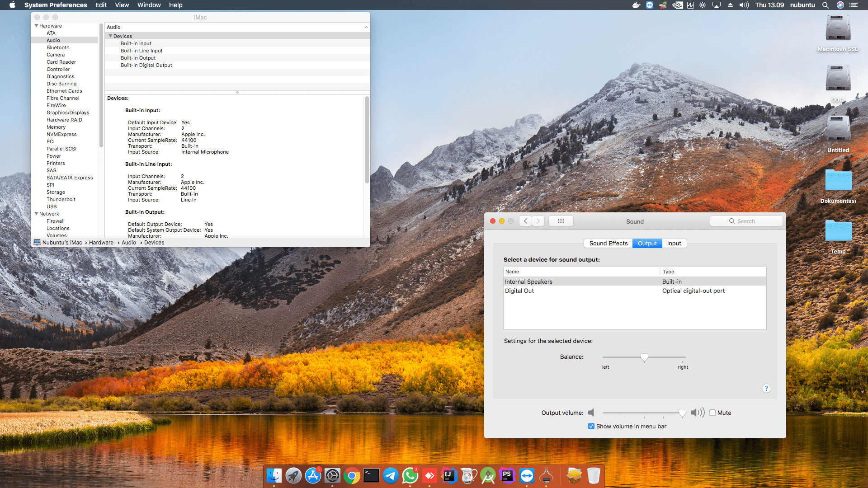Click the help question mark button
868x488 pixels.
(766, 388)
